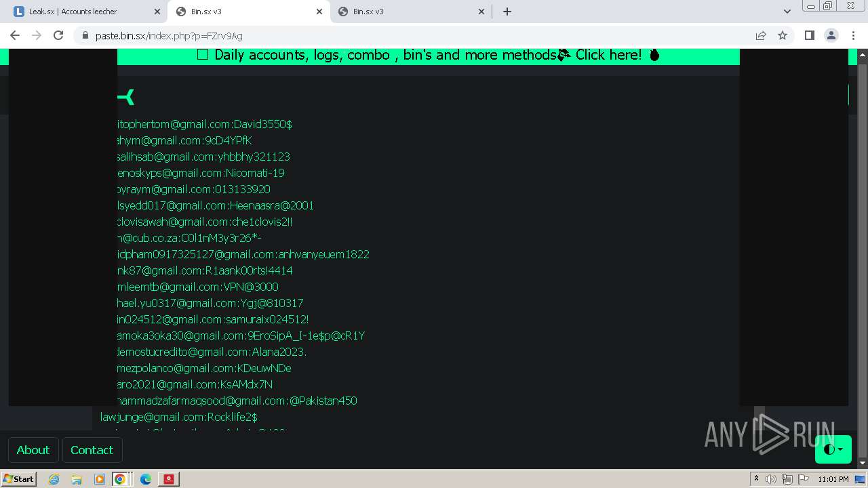868x488 pixels.
Task: Open the Contact page
Action: [92, 450]
